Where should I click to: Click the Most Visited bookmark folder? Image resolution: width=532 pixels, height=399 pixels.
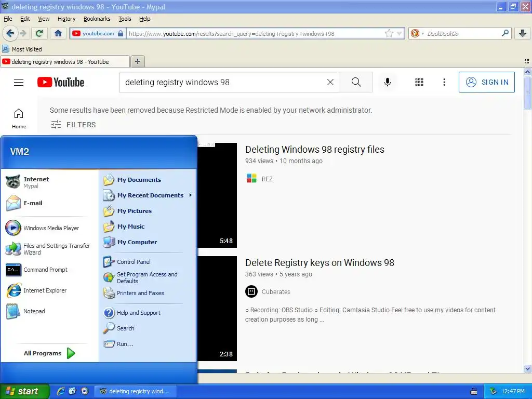click(22, 49)
